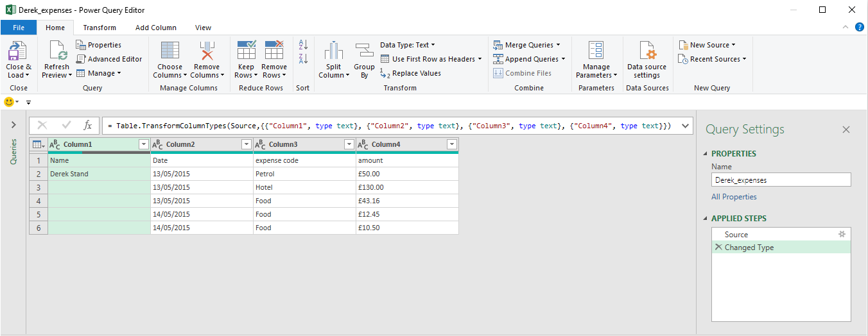Click Replace Values in the ribbon
Viewport: 868px width, 336px height.
tap(410, 73)
